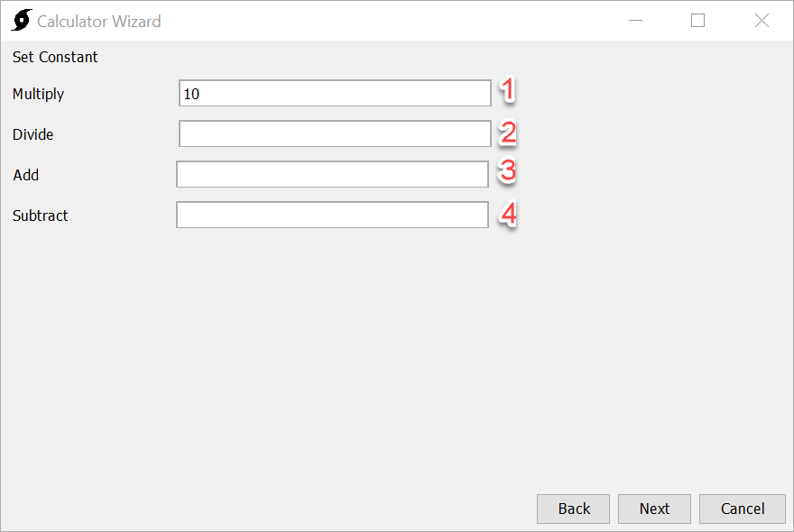Viewport: 794px width, 532px height.
Task: Click the red number 1 marker
Action: 508,91
